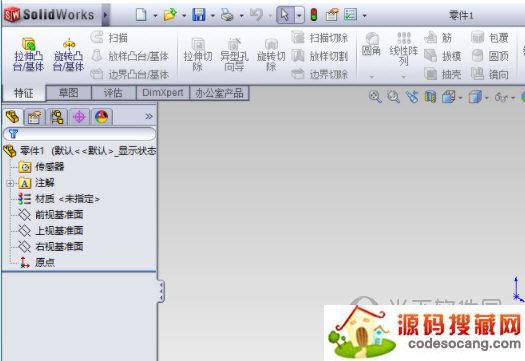Select 扫描切除 swept cut
The width and height of the screenshot is (525, 361).
(320, 38)
